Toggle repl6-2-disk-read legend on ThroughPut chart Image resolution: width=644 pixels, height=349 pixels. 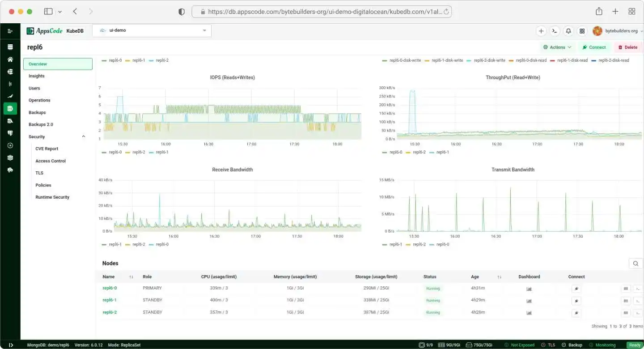(614, 60)
